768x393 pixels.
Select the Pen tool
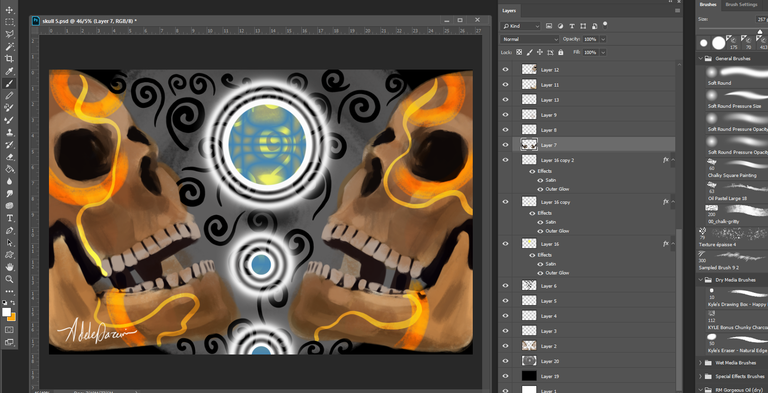pos(9,230)
